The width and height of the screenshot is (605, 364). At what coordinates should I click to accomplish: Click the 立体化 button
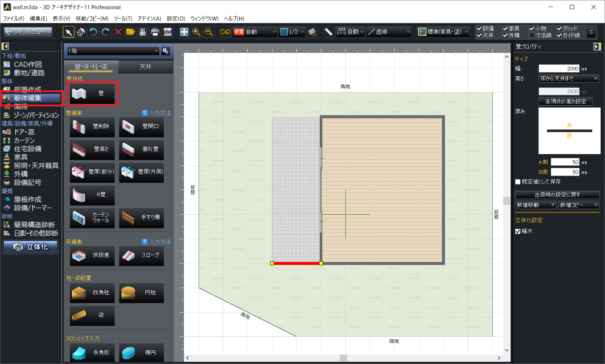tap(31, 247)
